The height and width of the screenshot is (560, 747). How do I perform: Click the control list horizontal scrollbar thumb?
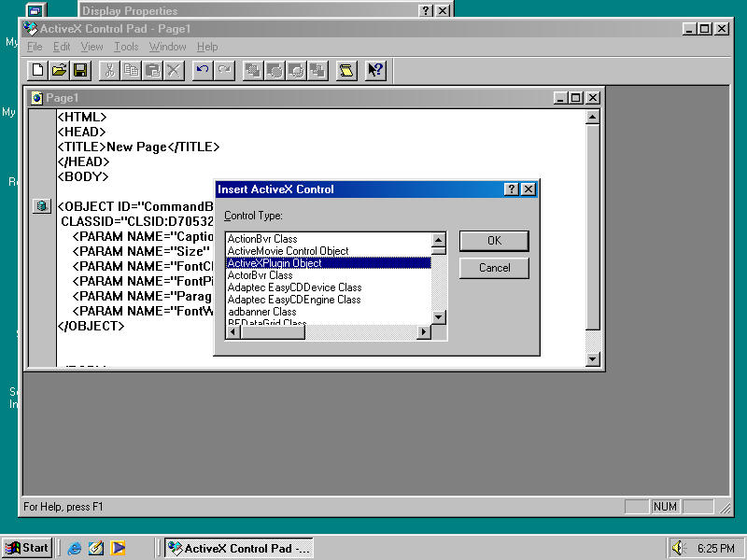click(x=272, y=332)
